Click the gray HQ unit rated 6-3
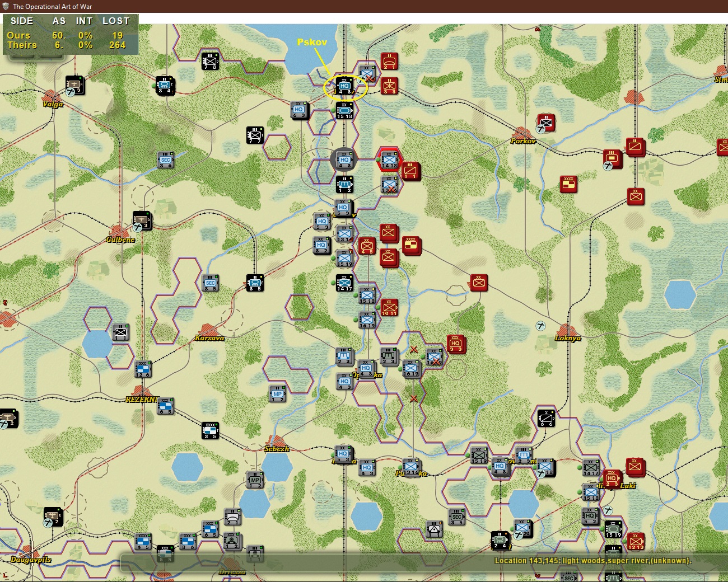The width and height of the screenshot is (728, 582). tap(299, 110)
